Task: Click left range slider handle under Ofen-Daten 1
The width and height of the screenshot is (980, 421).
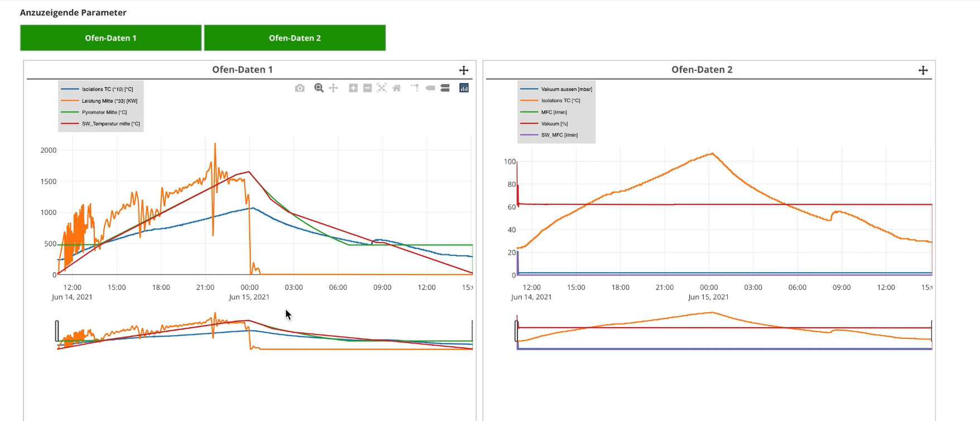Action: pos(57,331)
